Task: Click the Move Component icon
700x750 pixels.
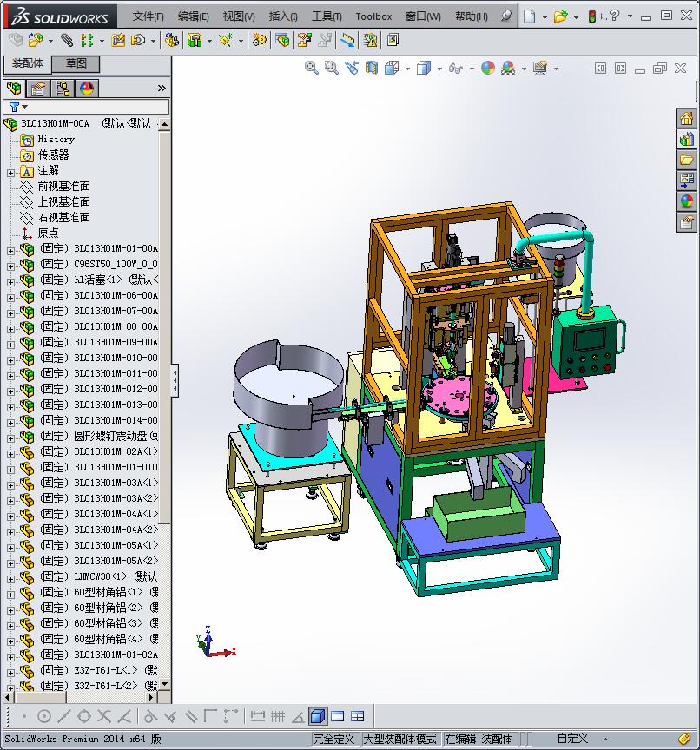Action: (x=138, y=41)
